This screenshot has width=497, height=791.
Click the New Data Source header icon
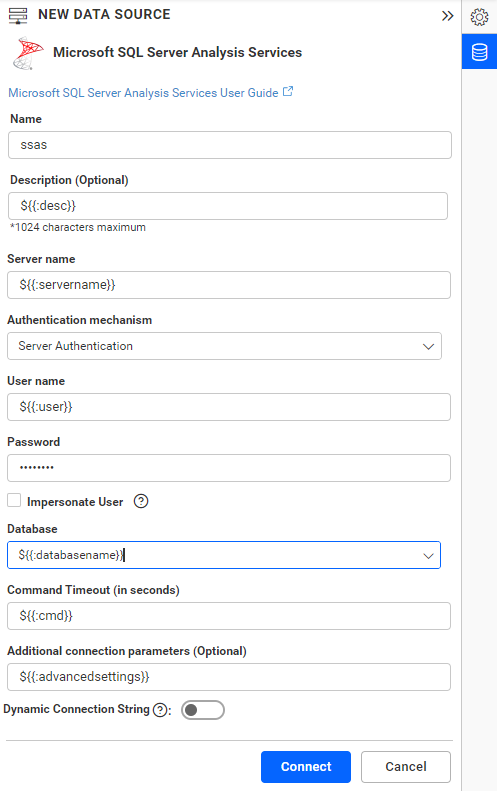pyautogui.click(x=18, y=16)
